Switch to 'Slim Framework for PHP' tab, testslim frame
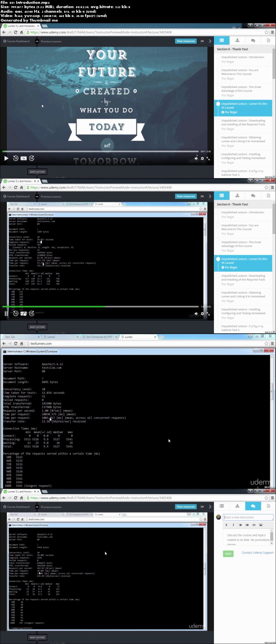 click(99, 337)
